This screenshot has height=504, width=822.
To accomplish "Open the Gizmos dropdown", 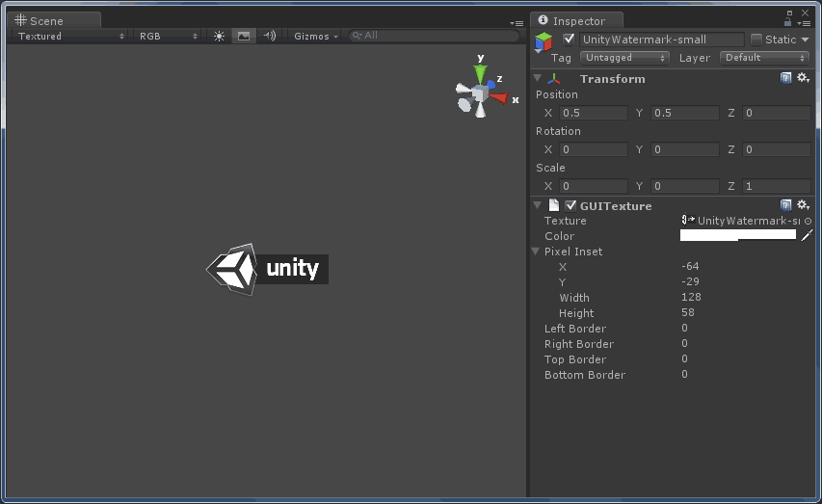I will pyautogui.click(x=315, y=37).
